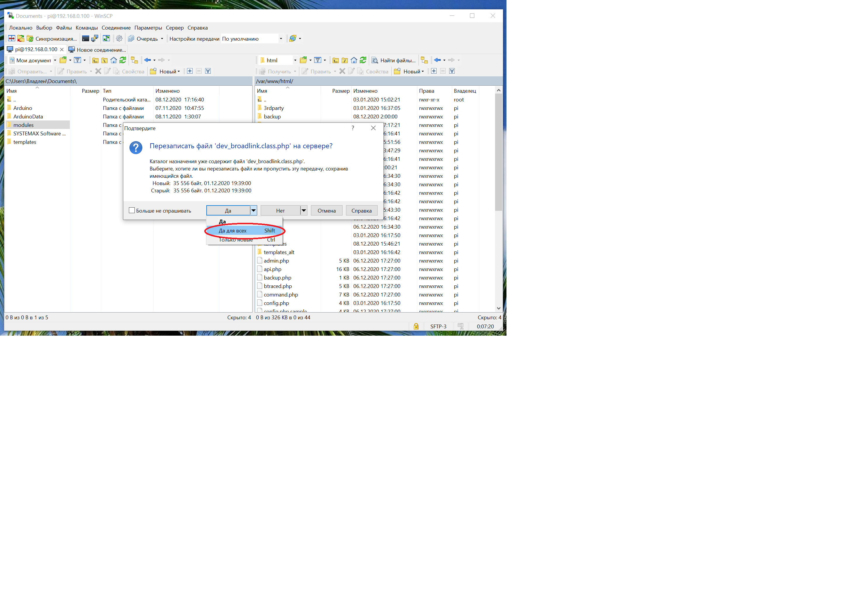Image resolution: width=868 pixels, height=614 pixels.
Task: Switch to 'Новое соединение...' tab
Action: 97,50
